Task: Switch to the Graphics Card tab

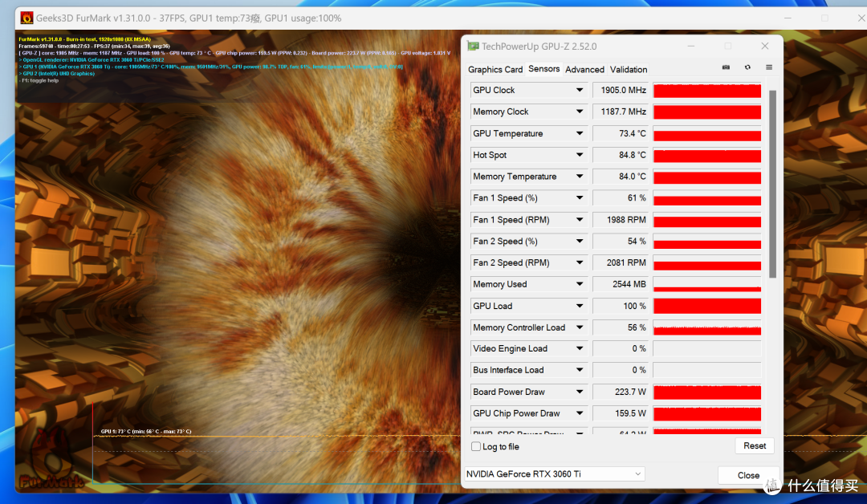Action: [495, 69]
